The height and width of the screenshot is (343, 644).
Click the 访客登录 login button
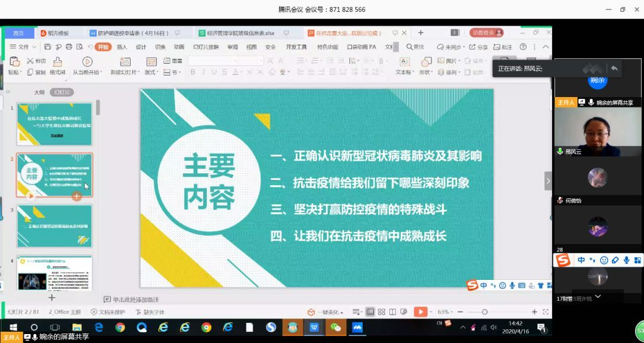click(x=486, y=33)
